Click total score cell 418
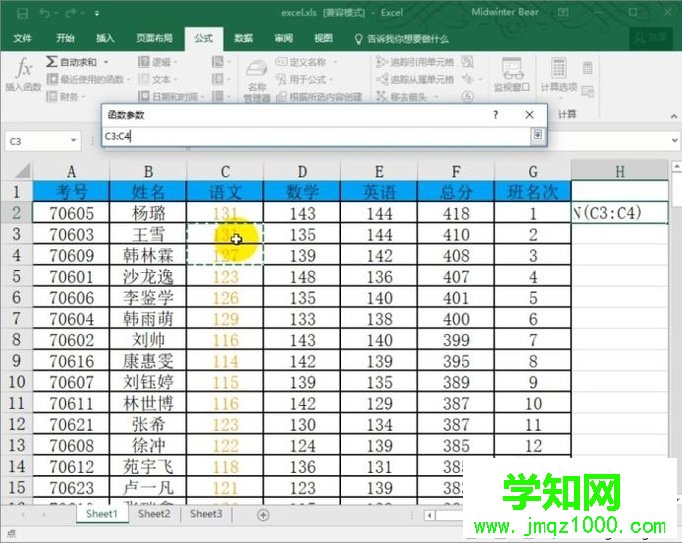Viewport: 682px width, 543px height. (456, 213)
